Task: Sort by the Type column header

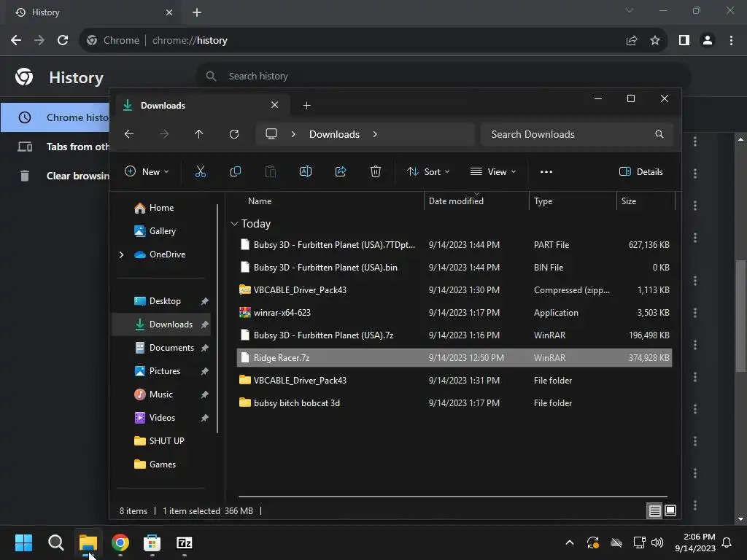Action: click(573, 201)
